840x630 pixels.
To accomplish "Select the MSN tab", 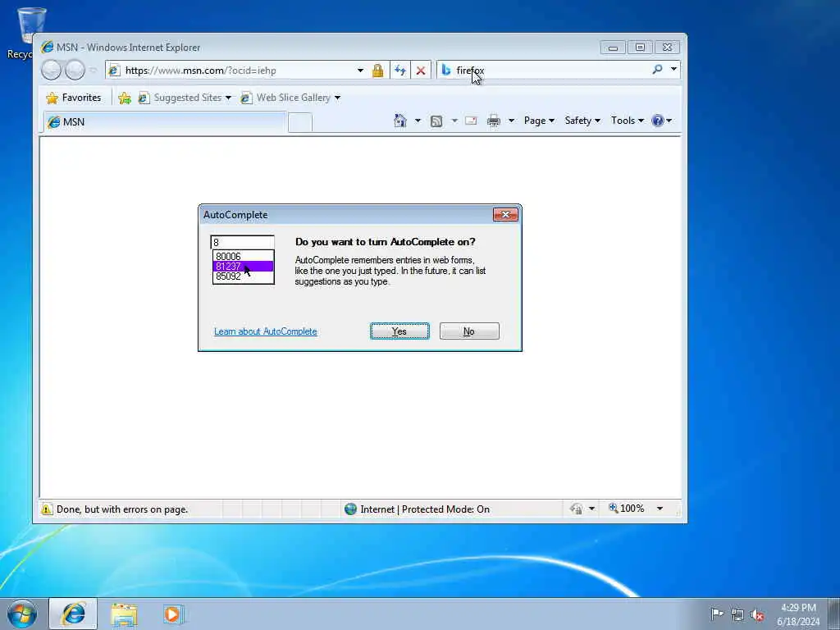I will [x=164, y=122].
